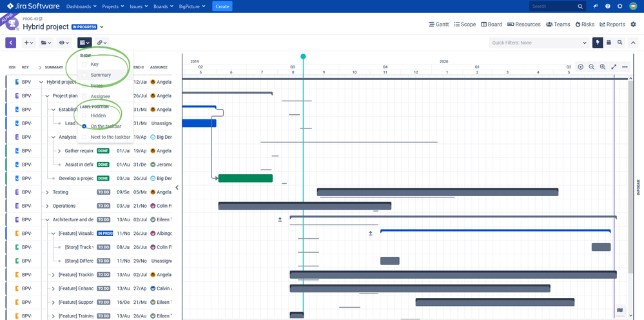This screenshot has width=644, height=320.
Task: Open the project settings gear next to Reports
Action: tap(633, 25)
